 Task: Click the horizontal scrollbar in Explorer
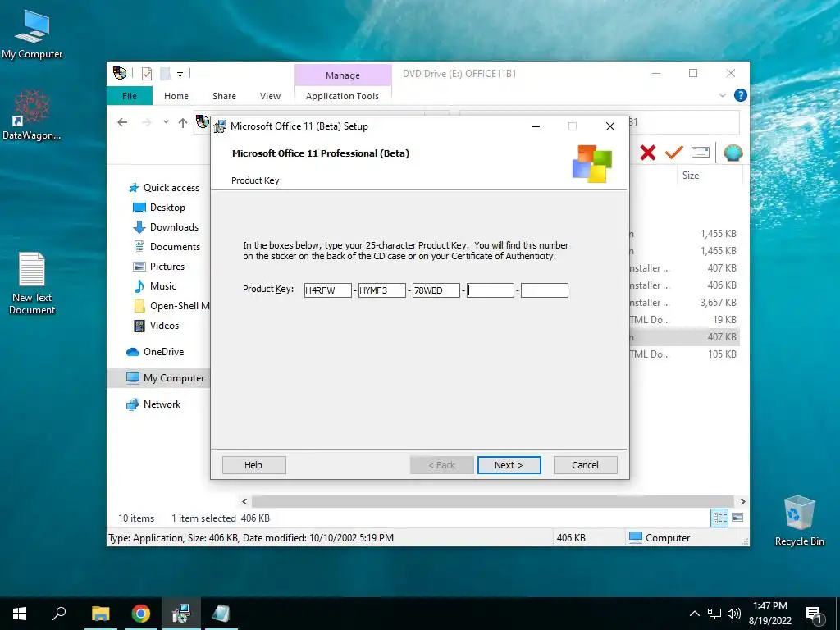492,501
